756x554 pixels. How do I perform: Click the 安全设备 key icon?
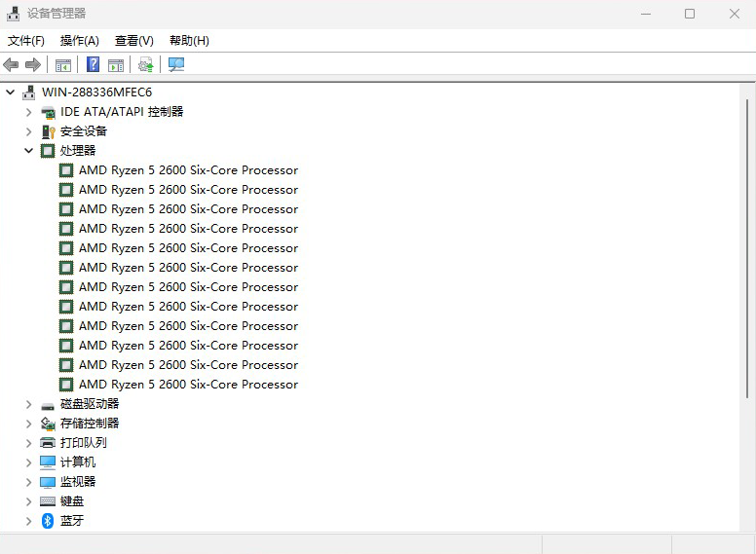pyautogui.click(x=48, y=131)
